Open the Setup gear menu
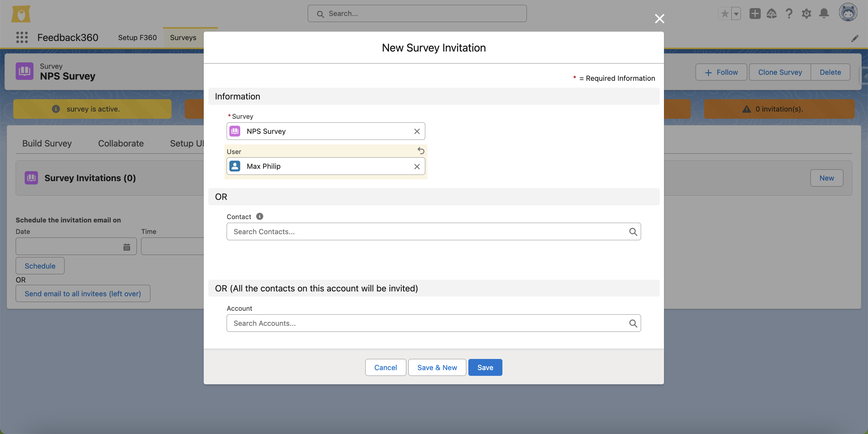This screenshot has height=434, width=868. pyautogui.click(x=806, y=14)
